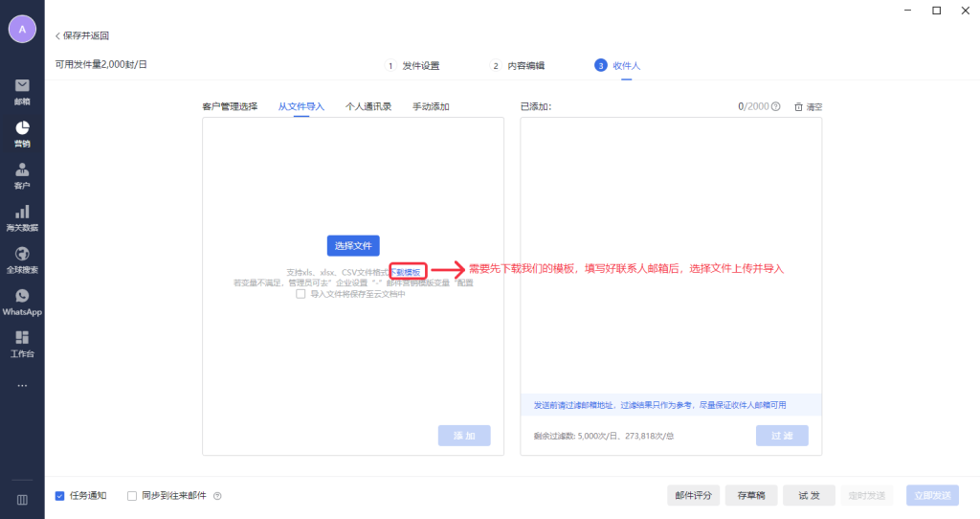Switch to the 客户管理选择 tab

[230, 106]
